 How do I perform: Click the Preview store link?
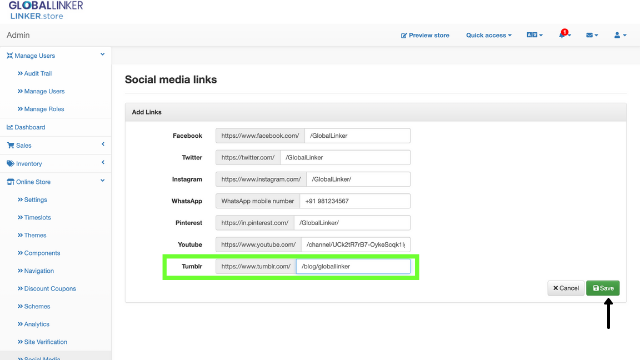tap(425, 36)
